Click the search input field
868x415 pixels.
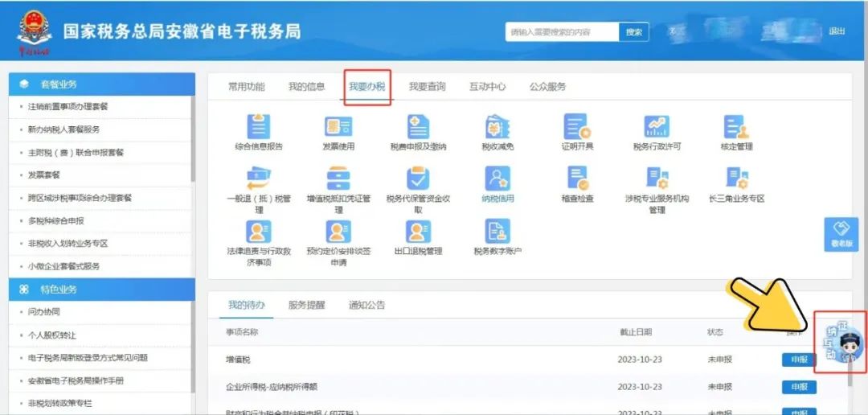click(x=562, y=32)
